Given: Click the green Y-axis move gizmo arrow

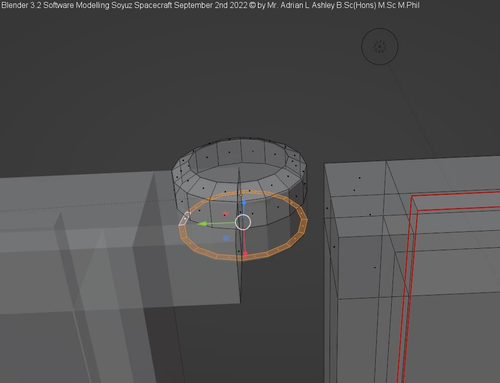Looking at the screenshot, I should (x=210, y=224).
